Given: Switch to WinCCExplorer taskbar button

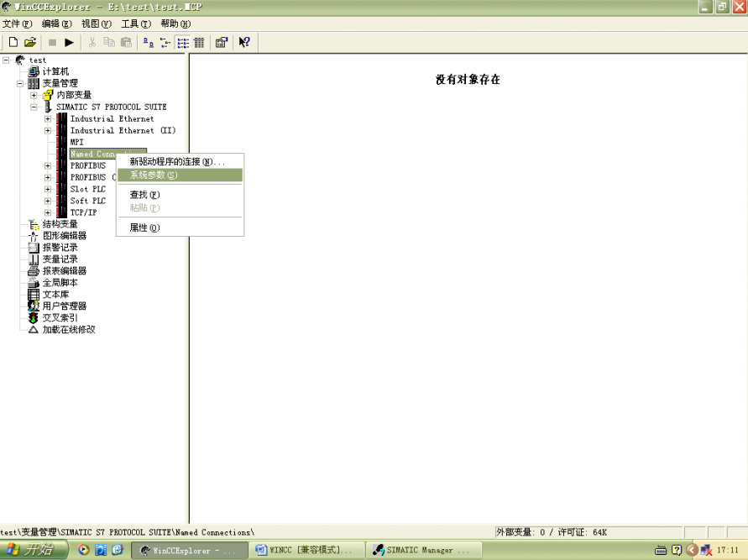Looking at the screenshot, I should point(189,551).
